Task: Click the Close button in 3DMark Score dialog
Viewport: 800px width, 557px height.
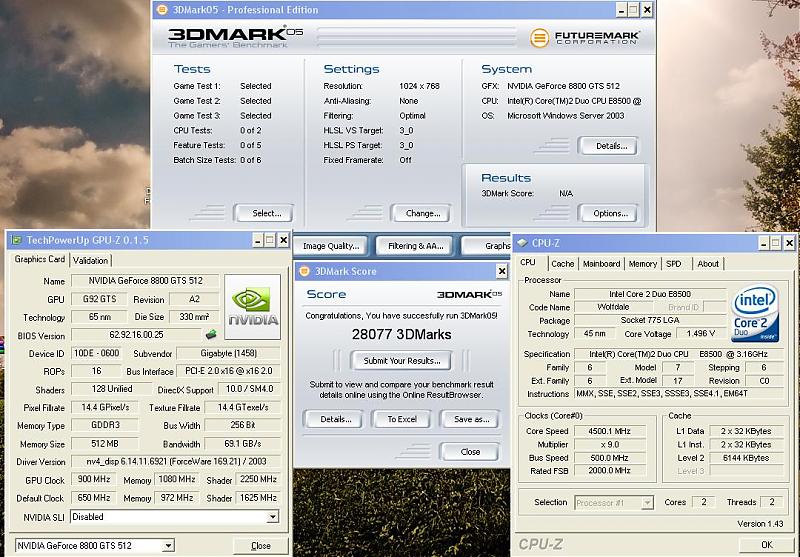Action: [470, 452]
